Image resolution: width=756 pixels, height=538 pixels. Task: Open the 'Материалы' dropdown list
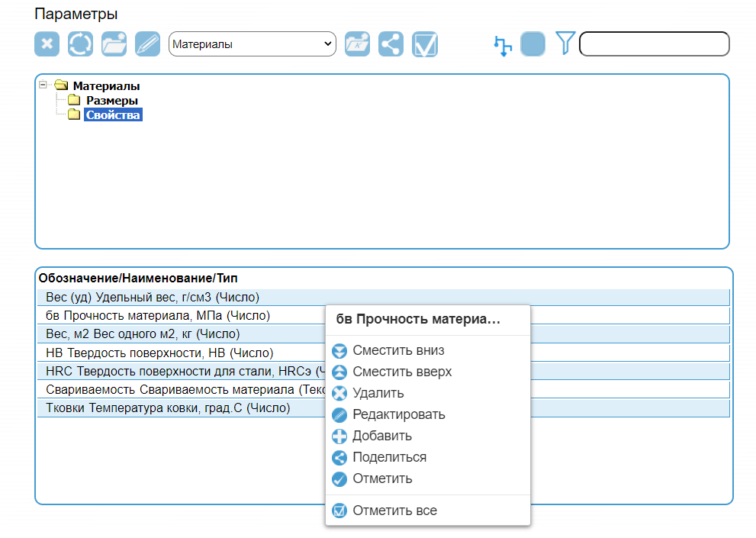[x=252, y=44]
